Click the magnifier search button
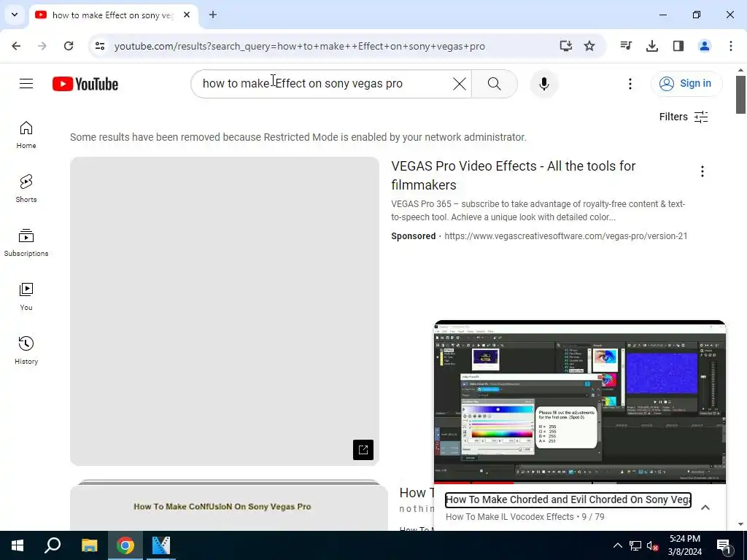The image size is (747, 560). (494, 84)
